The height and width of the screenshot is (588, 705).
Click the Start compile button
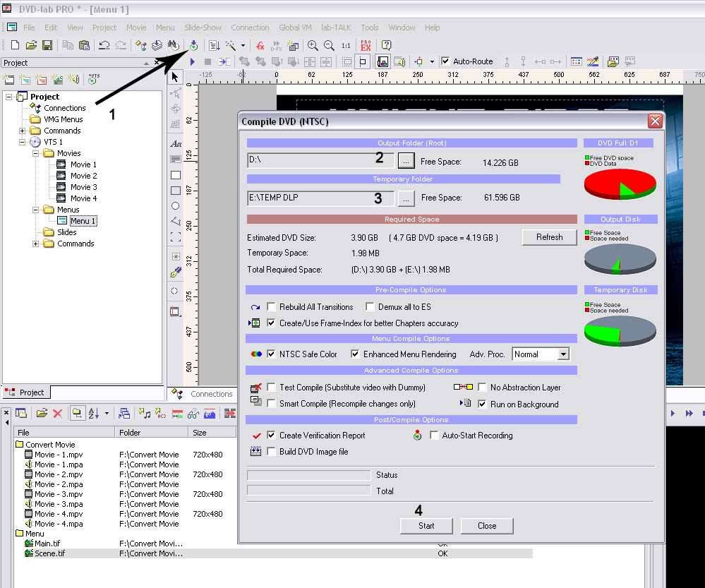tap(426, 525)
